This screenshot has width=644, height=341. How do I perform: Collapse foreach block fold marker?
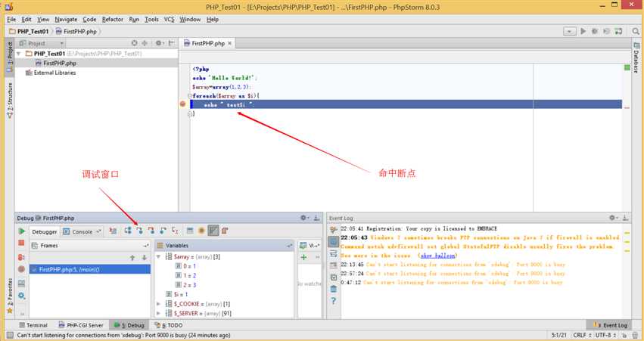pos(190,96)
